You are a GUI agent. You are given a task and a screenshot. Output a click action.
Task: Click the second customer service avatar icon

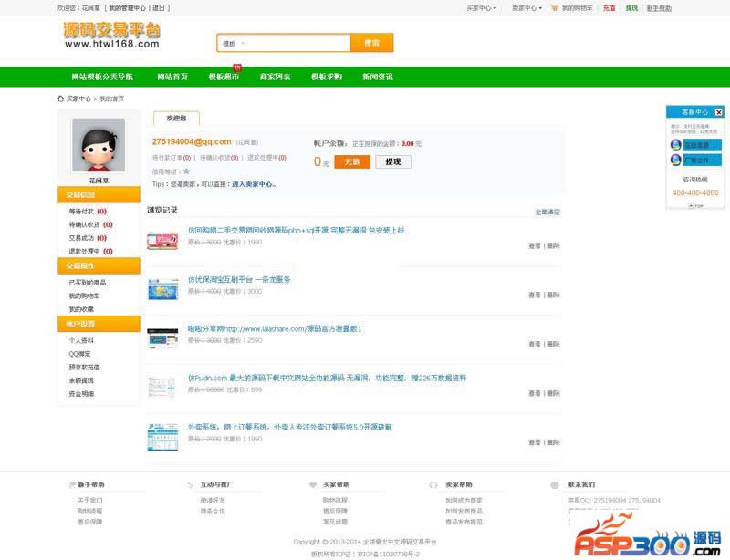click(675, 160)
